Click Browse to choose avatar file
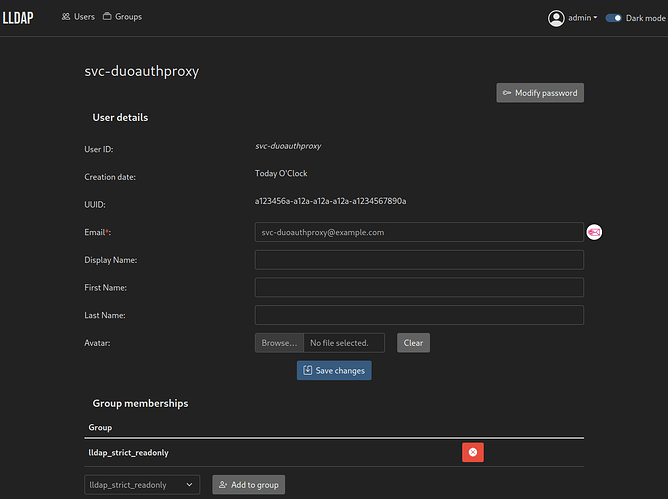The height and width of the screenshot is (499, 668). (x=279, y=343)
